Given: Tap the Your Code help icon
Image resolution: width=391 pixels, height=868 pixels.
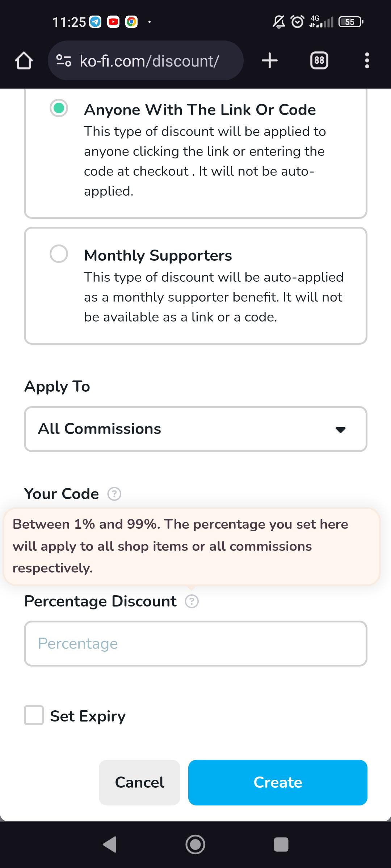Looking at the screenshot, I should [x=114, y=494].
